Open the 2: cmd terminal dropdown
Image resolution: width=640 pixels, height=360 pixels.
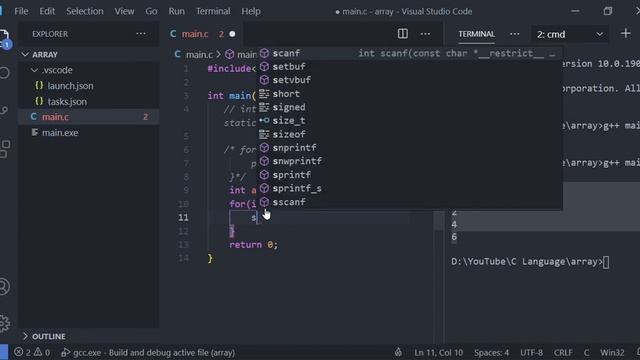[x=570, y=34]
